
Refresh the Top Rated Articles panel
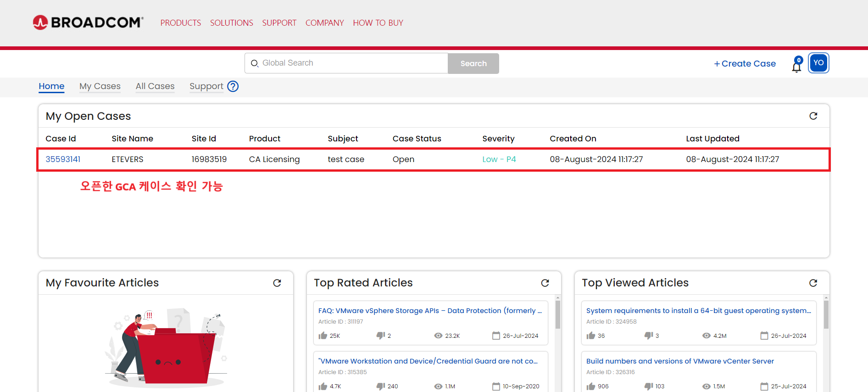tap(545, 283)
